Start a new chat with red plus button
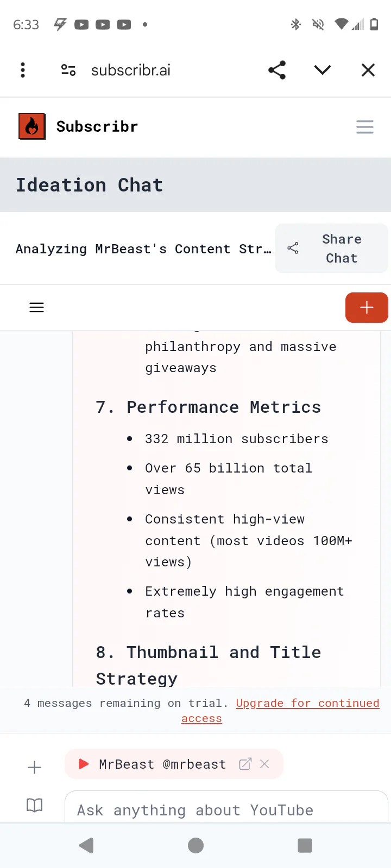391x868 pixels. [367, 308]
